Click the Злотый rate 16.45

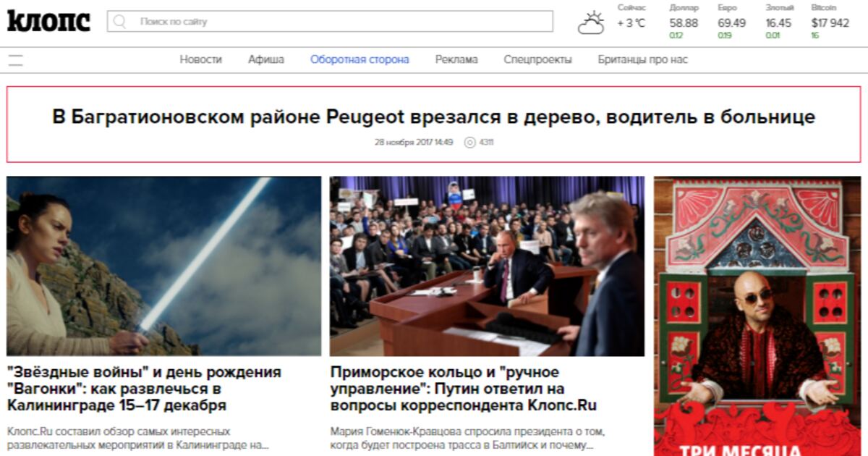pyautogui.click(x=778, y=23)
